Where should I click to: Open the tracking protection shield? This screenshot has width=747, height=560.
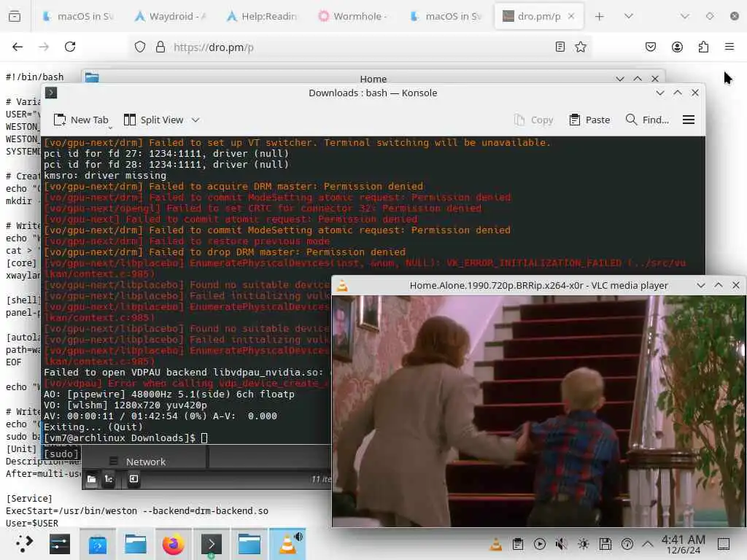pyautogui.click(x=139, y=47)
